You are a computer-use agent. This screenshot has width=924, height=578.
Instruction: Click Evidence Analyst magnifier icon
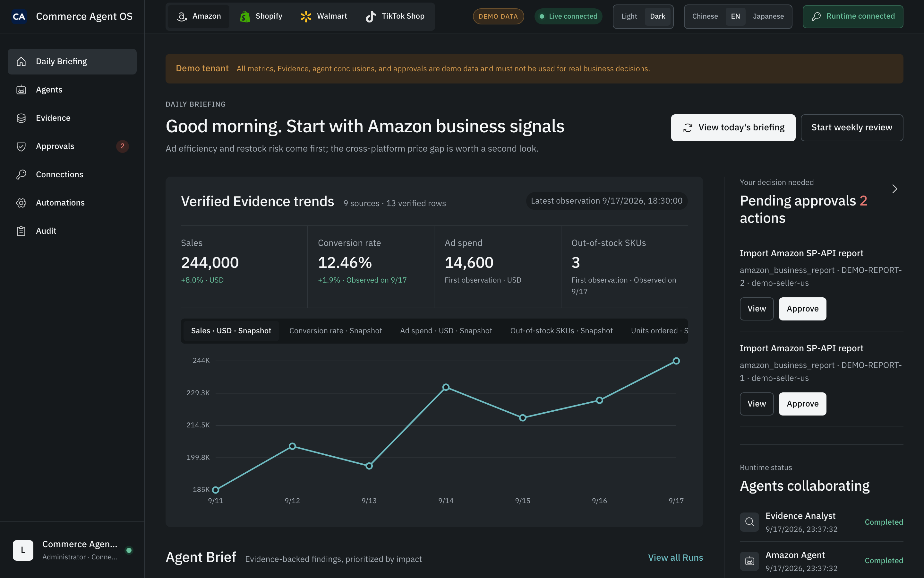pyautogui.click(x=749, y=522)
